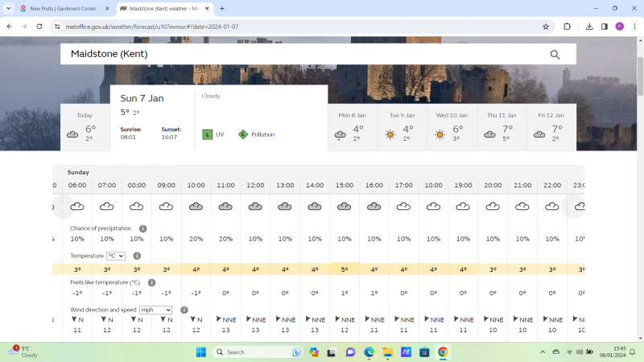Screen dimensions: 644x362
Task: Click the Pollution level diamond icon
Action: pos(243,134)
